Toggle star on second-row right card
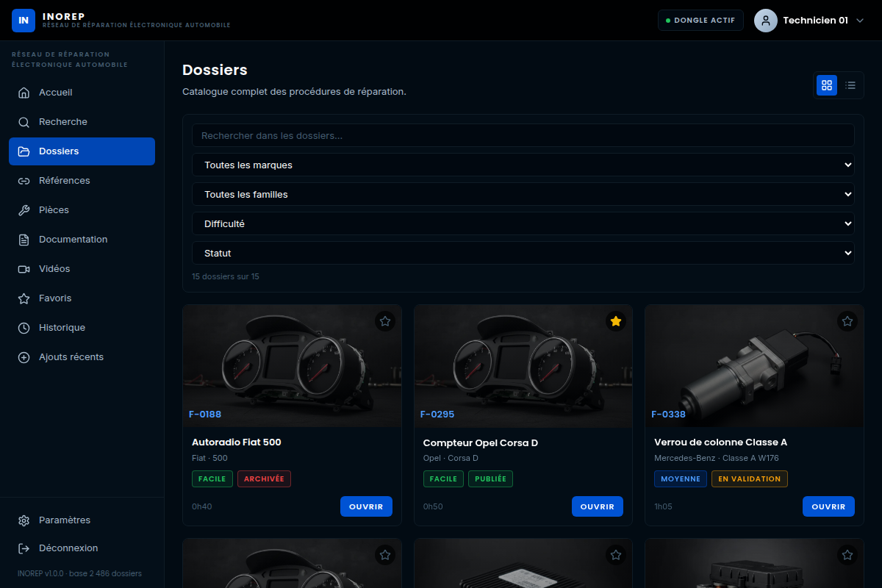Viewport: 882px width, 588px height. coord(847,555)
